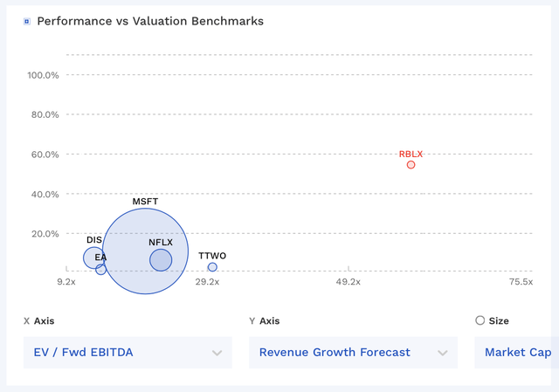Click the icon beside the Performance title
Image resolution: width=559 pixels, height=392 pixels.
coord(27,21)
